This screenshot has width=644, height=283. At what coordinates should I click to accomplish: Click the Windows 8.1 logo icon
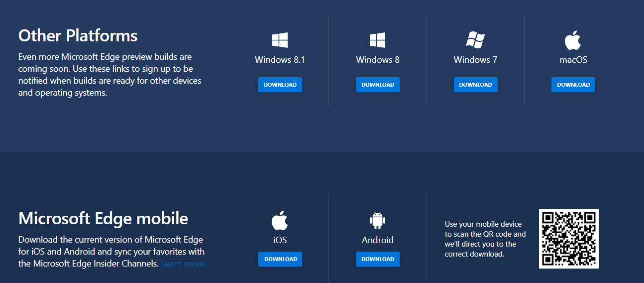click(280, 40)
